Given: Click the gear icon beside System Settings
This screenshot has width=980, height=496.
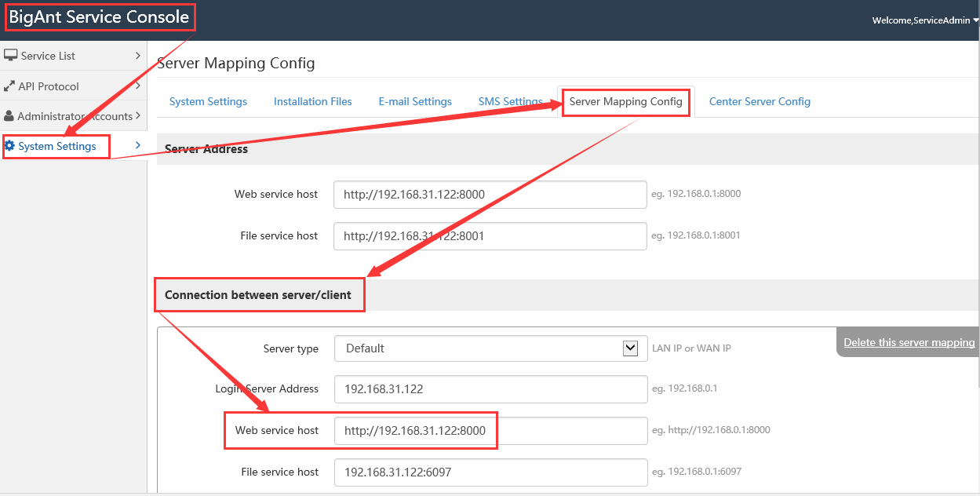Looking at the screenshot, I should [10, 146].
